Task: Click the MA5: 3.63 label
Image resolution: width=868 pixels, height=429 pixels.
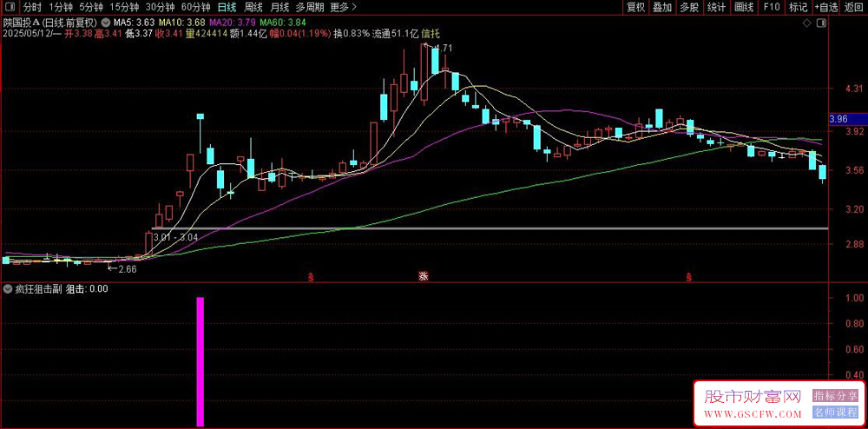Action: [x=134, y=23]
